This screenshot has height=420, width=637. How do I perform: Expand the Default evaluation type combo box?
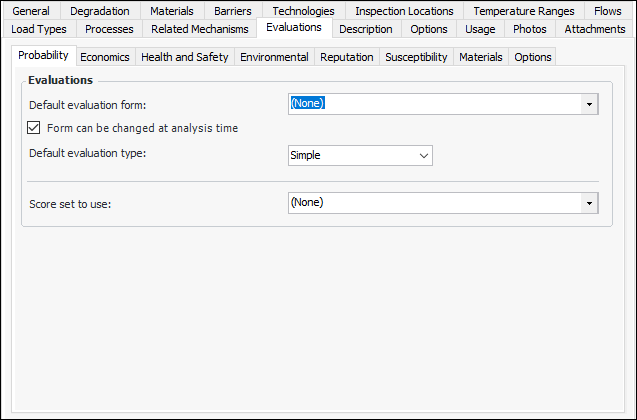point(424,156)
